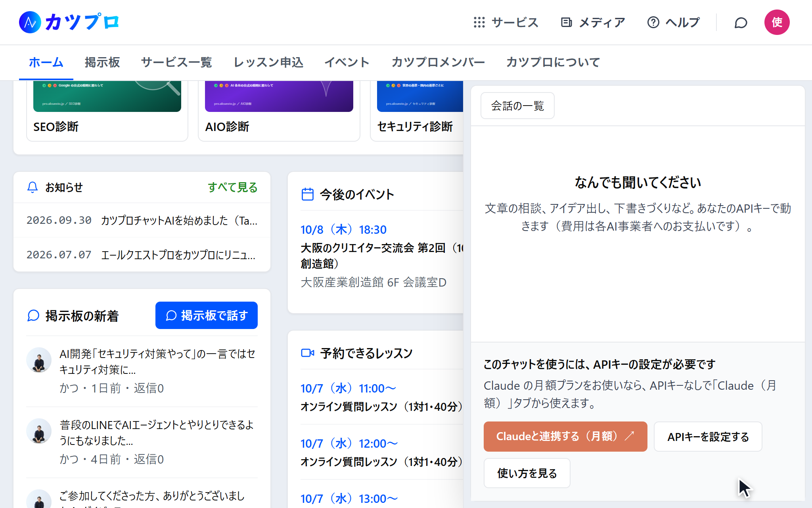
Task: Open the サービス一覧 tab
Action: (x=176, y=62)
